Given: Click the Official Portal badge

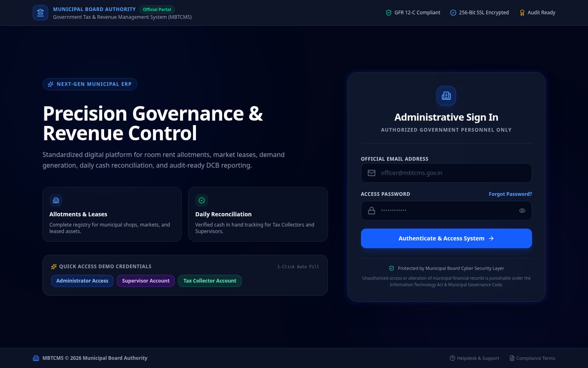Looking at the screenshot, I should (x=157, y=9).
